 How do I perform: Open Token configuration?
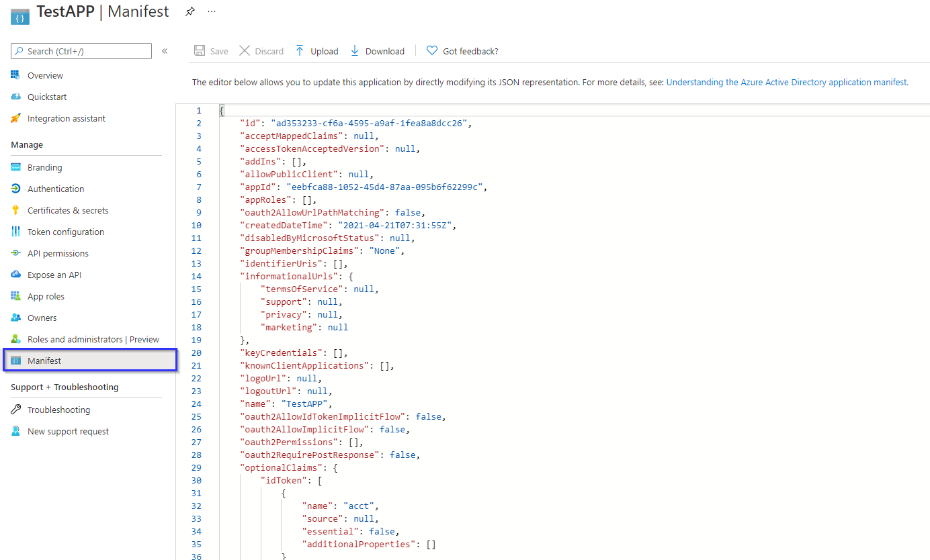(65, 231)
